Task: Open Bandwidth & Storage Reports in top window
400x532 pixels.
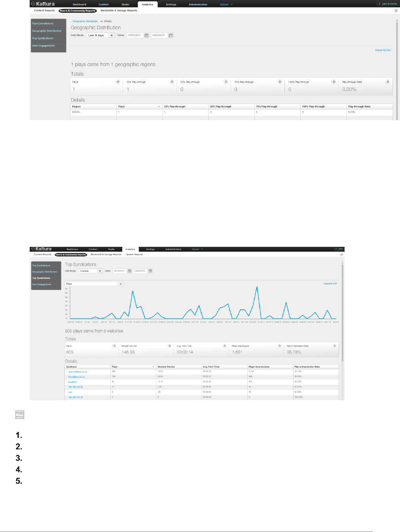Action: (119, 11)
